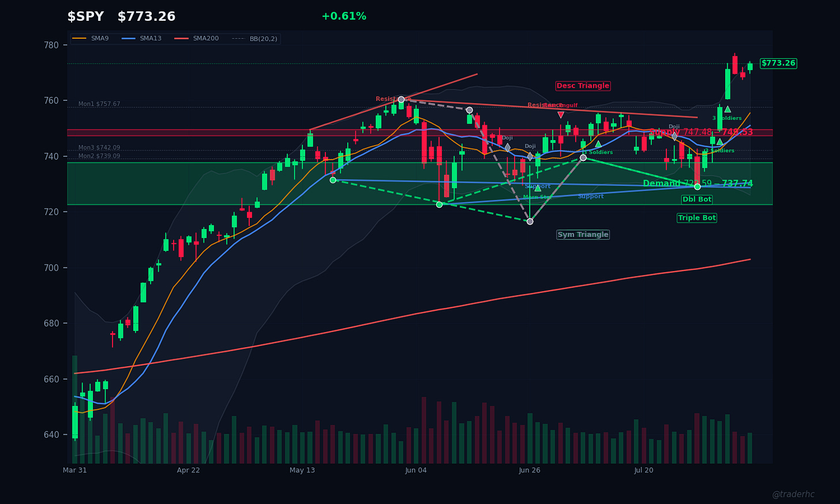840x504 pixels.
Task: Click the Dbl Bot pattern label
Action: [697, 200]
